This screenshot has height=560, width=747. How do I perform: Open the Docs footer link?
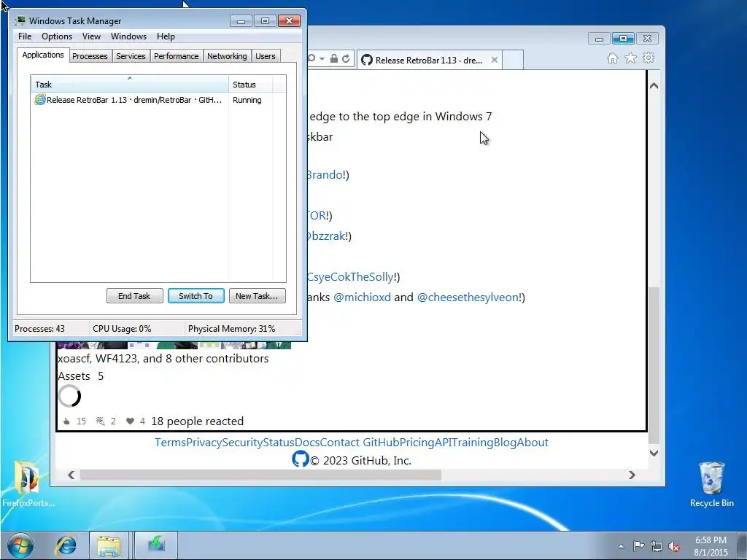307,443
